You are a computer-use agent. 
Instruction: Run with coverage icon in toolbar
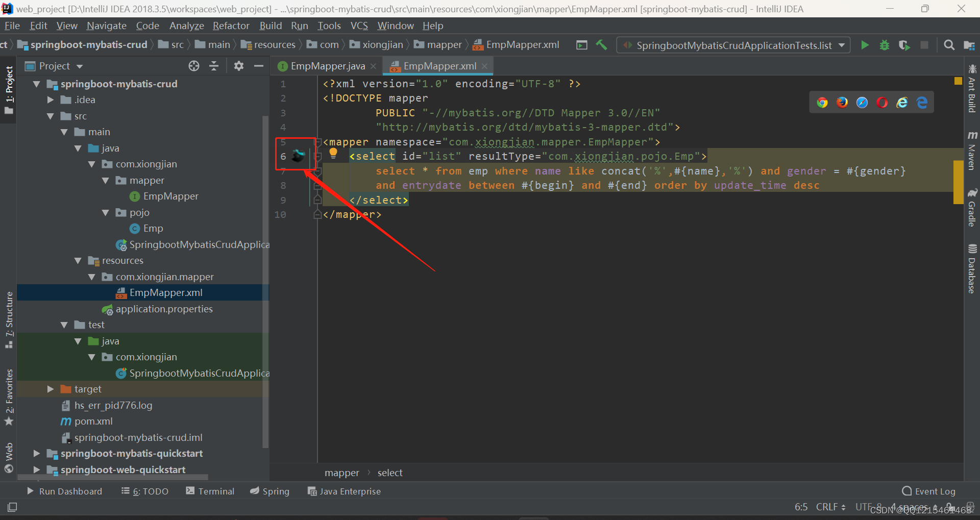(x=904, y=45)
